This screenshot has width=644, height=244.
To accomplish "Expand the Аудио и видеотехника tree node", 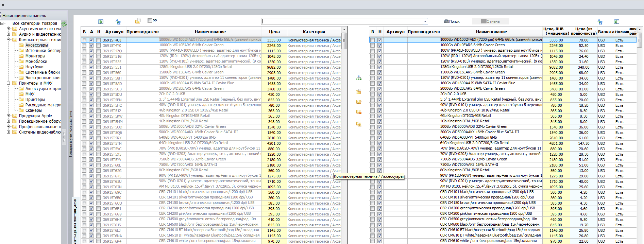I will (x=9, y=34).
